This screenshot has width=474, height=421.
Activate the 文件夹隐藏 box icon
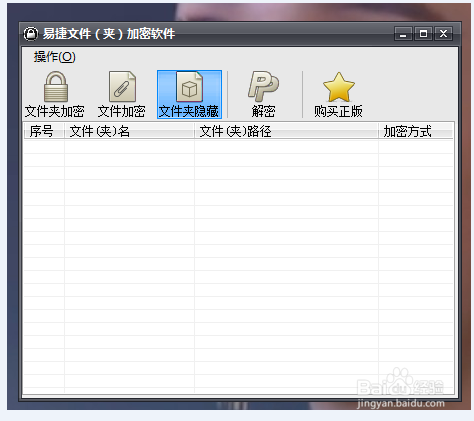click(x=189, y=87)
